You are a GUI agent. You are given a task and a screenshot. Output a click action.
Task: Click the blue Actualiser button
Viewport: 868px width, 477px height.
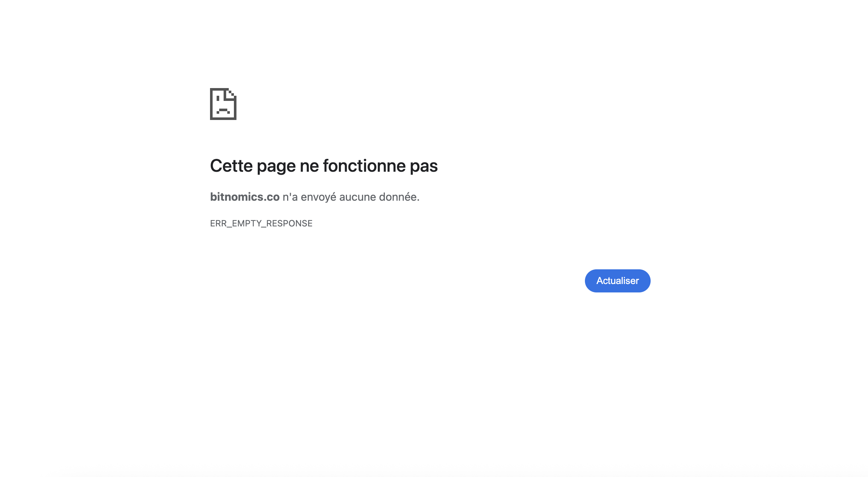[x=618, y=281]
